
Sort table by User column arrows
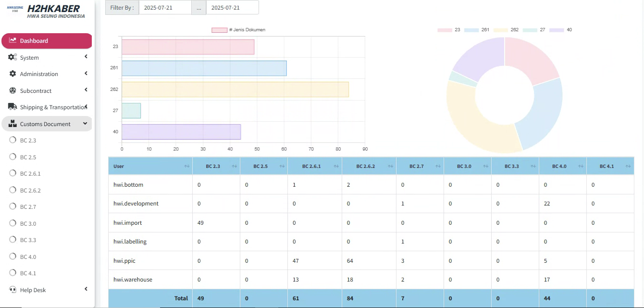point(186,167)
